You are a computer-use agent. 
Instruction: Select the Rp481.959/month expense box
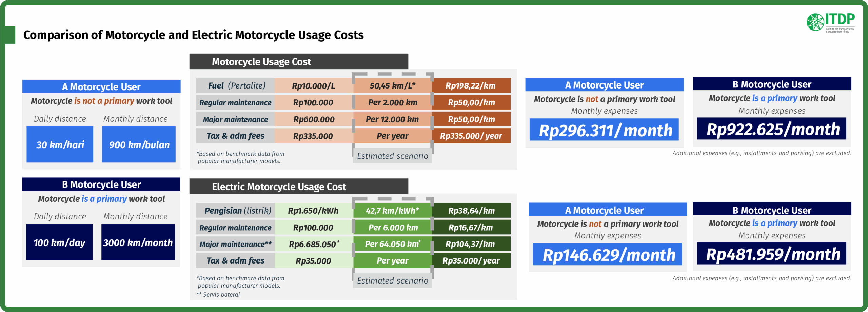[x=772, y=254]
